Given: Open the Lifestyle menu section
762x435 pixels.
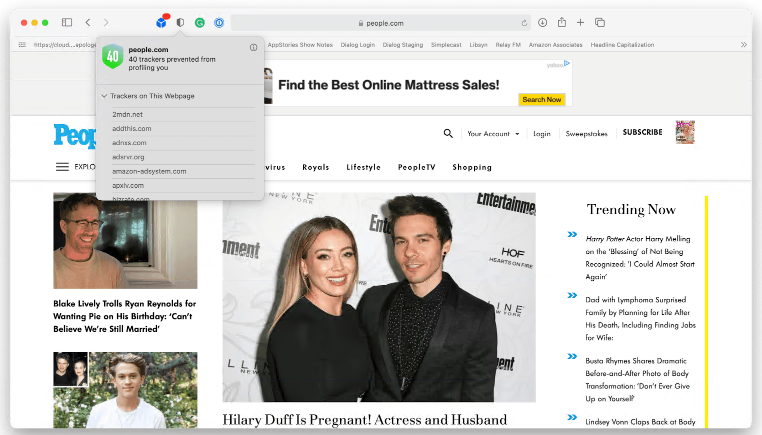Looking at the screenshot, I should coord(363,167).
